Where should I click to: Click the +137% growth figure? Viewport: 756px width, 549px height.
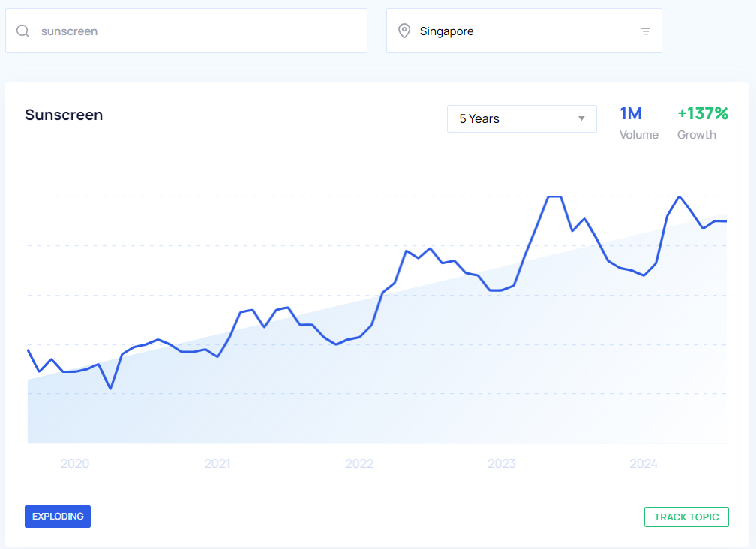(703, 114)
